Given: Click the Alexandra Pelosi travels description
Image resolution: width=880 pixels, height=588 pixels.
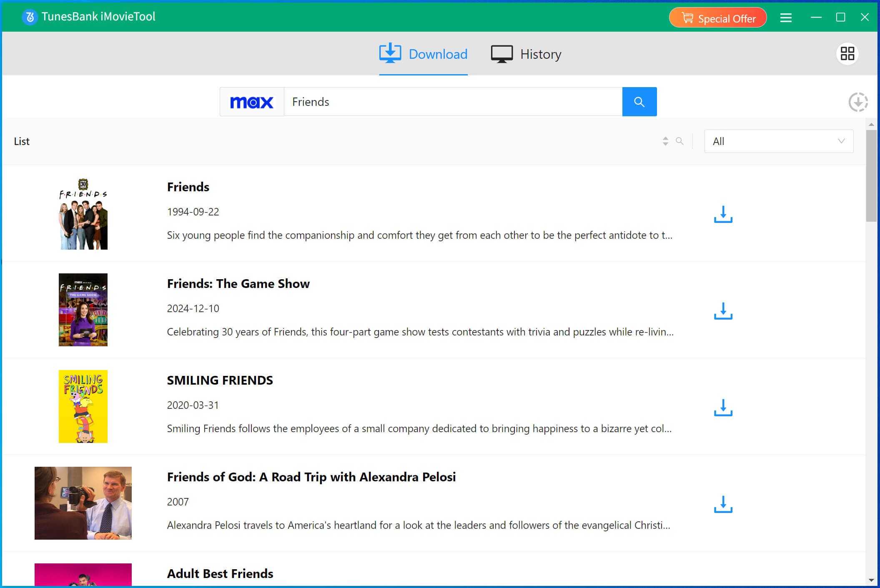Looking at the screenshot, I should click(419, 525).
